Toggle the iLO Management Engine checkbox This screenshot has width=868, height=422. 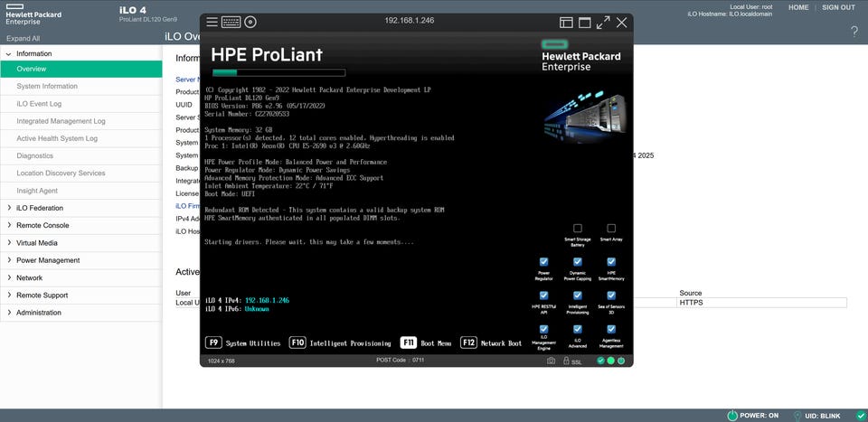[543, 329]
